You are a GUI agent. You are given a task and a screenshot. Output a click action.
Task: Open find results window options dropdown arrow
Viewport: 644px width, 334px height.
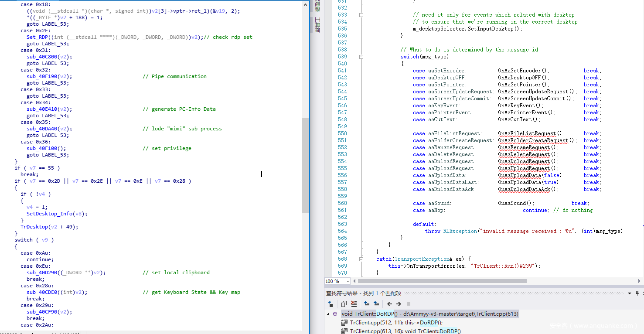(630, 293)
